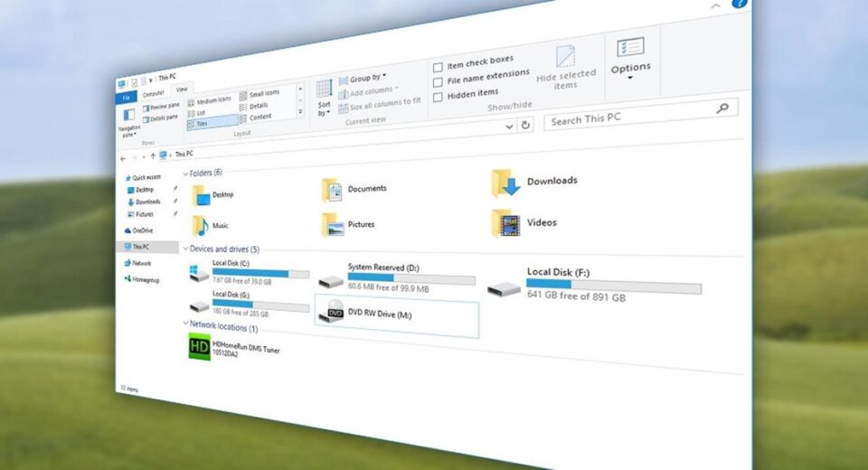Screen dimensions: 868x470
Task: Open the Desktop folder icon
Action: point(201,196)
